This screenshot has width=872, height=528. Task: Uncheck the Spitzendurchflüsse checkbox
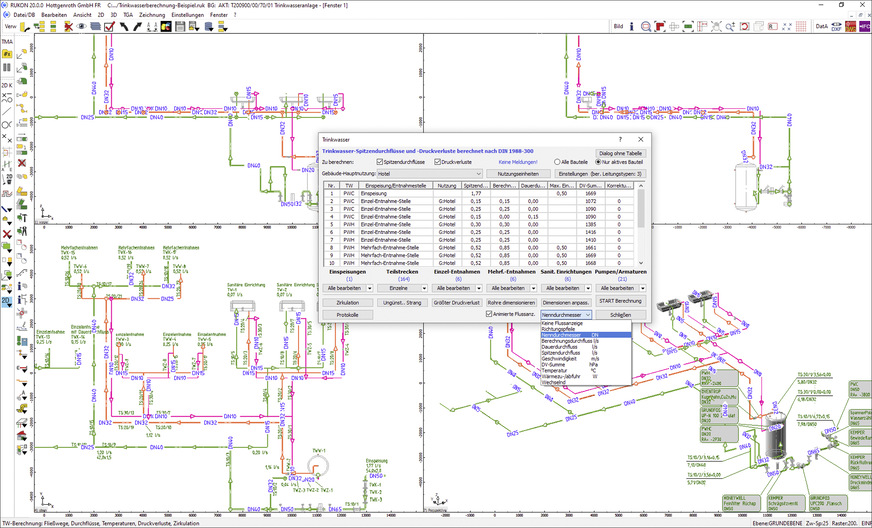(378, 161)
